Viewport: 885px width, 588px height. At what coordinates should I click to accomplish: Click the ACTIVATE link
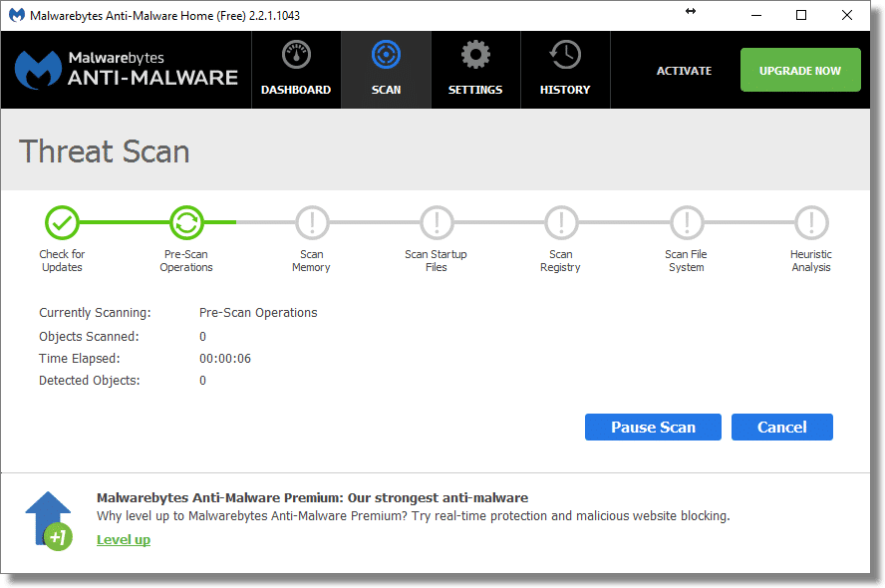point(684,71)
